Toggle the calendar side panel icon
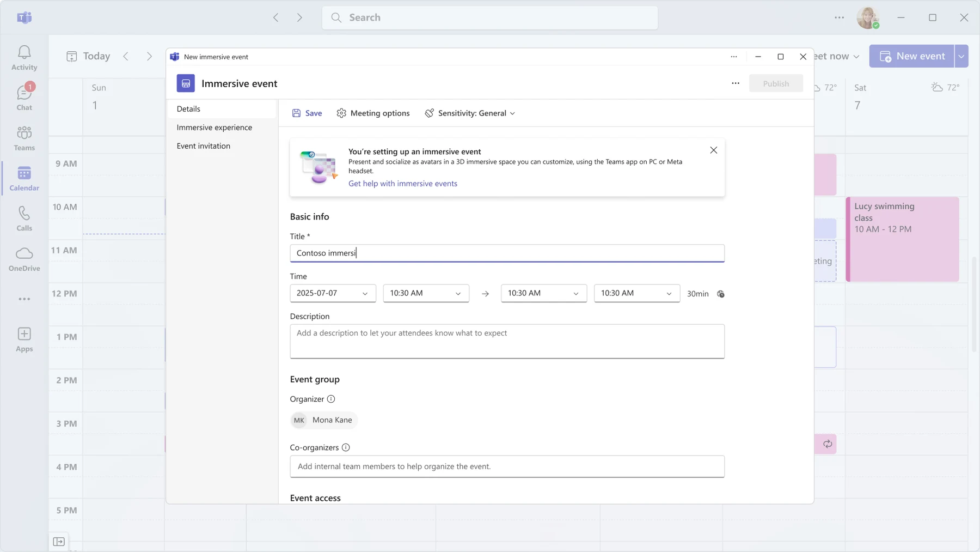The width and height of the screenshot is (980, 552). pyautogui.click(x=59, y=541)
